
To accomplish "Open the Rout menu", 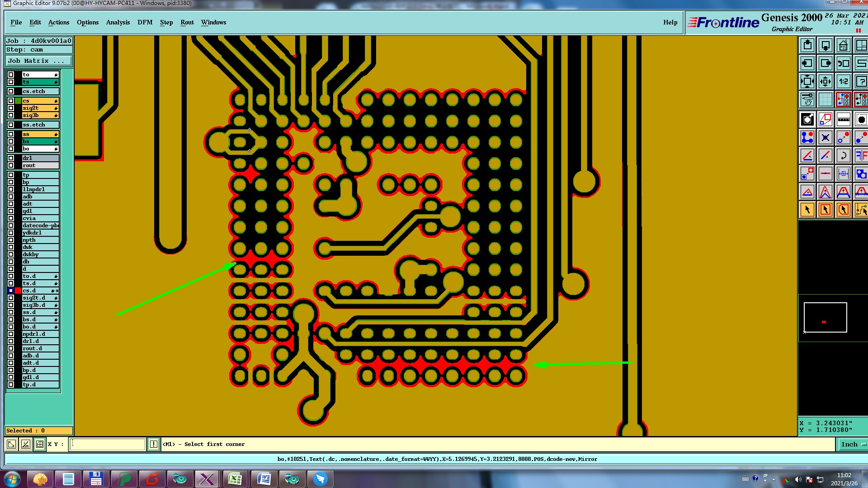I will (x=187, y=22).
